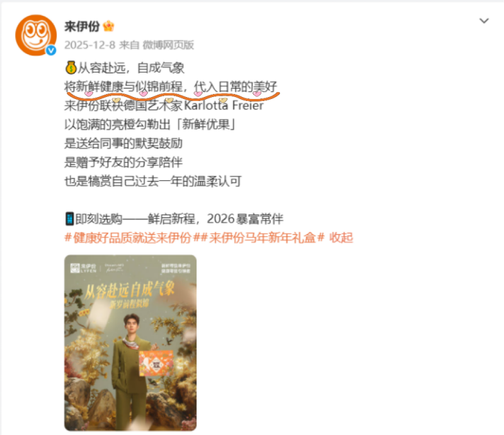Click the 2025-12-8 post timestamp
Image resolution: width=504 pixels, height=435 pixels.
tap(89, 45)
